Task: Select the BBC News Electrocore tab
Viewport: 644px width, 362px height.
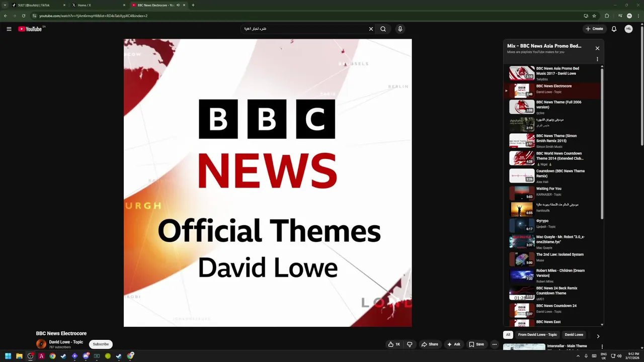Action: (158, 5)
